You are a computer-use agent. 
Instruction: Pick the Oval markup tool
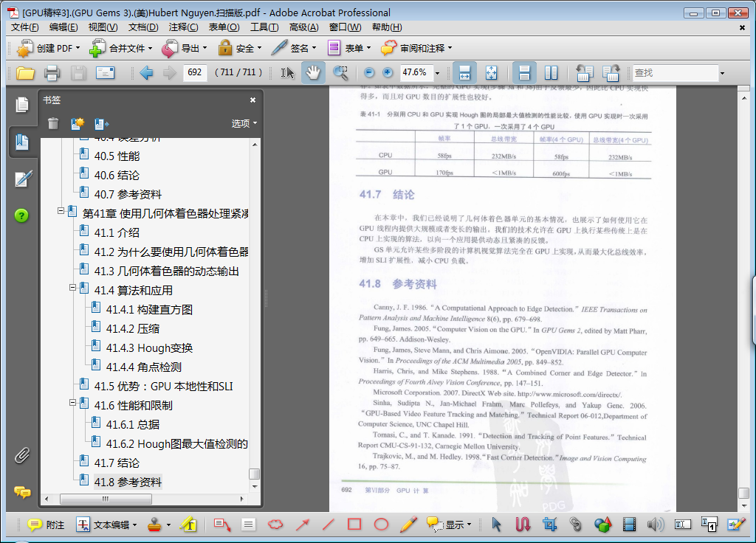(381, 525)
